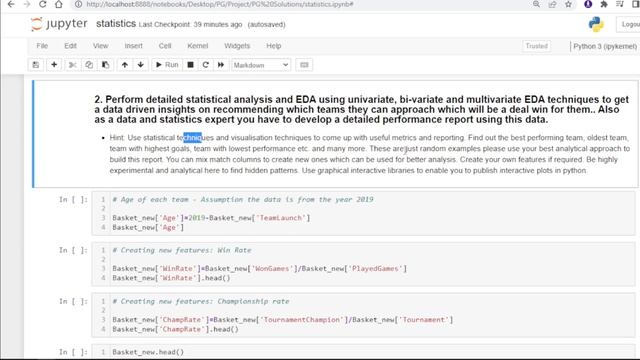Restart kernel and rerun all icon
This screenshot has height=360, width=640.
click(x=221, y=65)
